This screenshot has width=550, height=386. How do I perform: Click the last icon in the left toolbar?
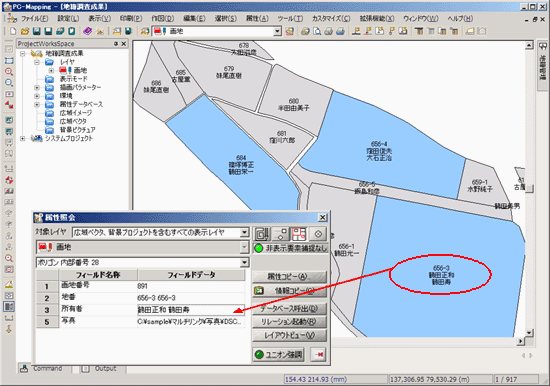(x=9, y=329)
